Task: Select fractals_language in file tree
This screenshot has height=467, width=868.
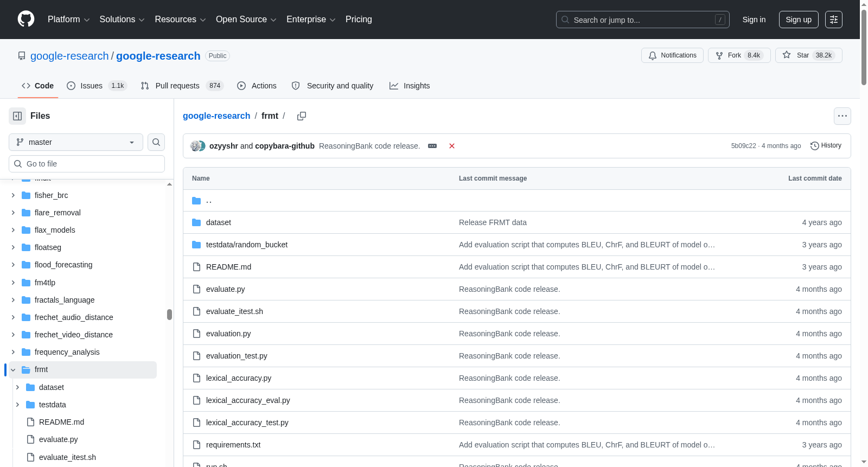Action: click(x=65, y=300)
